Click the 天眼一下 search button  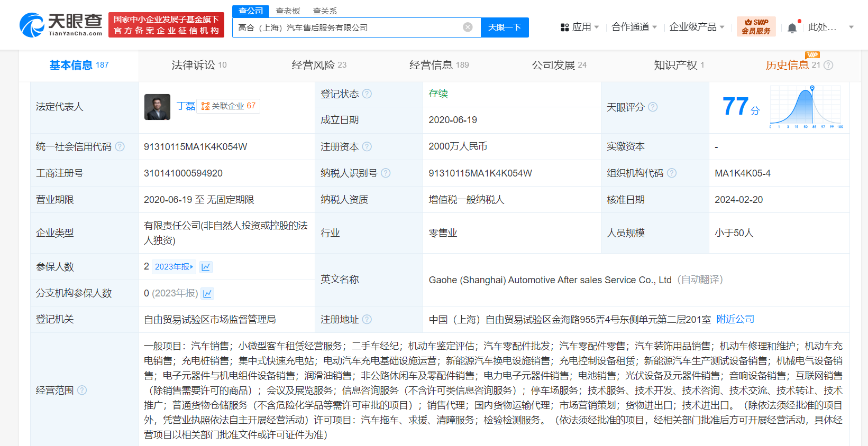point(505,27)
